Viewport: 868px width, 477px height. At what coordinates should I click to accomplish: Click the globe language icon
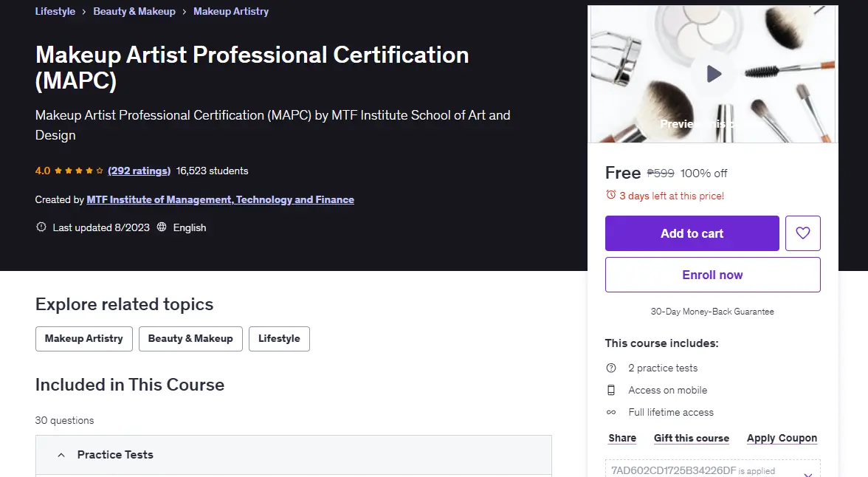162,227
